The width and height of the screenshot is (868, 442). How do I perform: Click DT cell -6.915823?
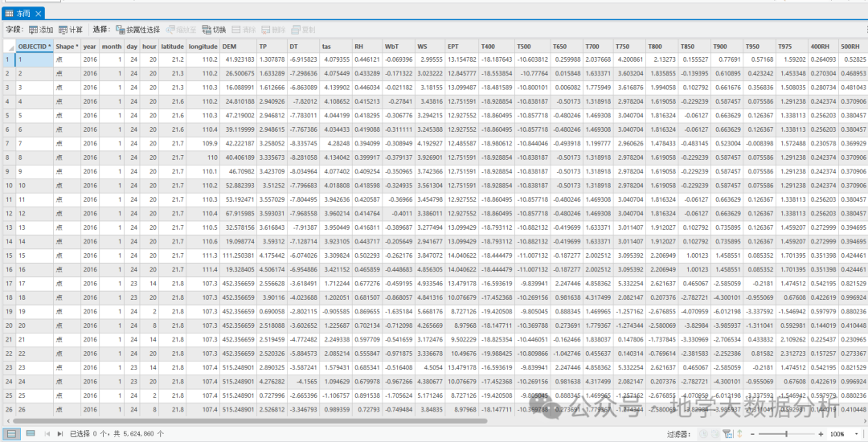click(x=303, y=59)
